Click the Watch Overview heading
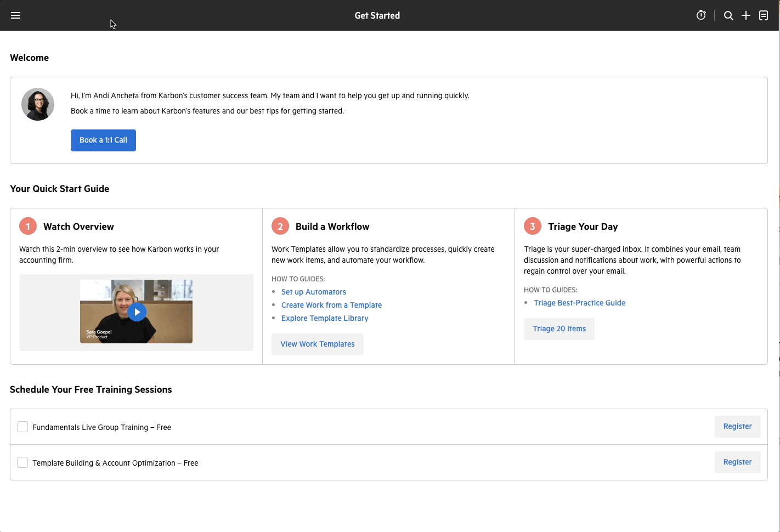 [78, 227]
